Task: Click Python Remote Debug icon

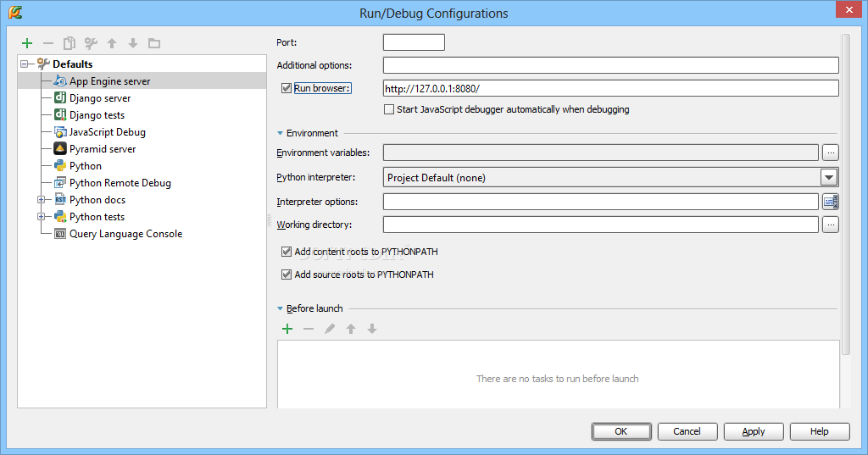Action: [60, 183]
